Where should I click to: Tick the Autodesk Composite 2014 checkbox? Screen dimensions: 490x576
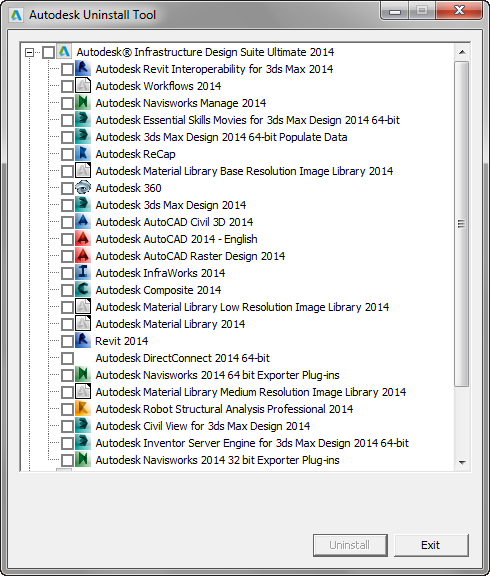[x=67, y=290]
